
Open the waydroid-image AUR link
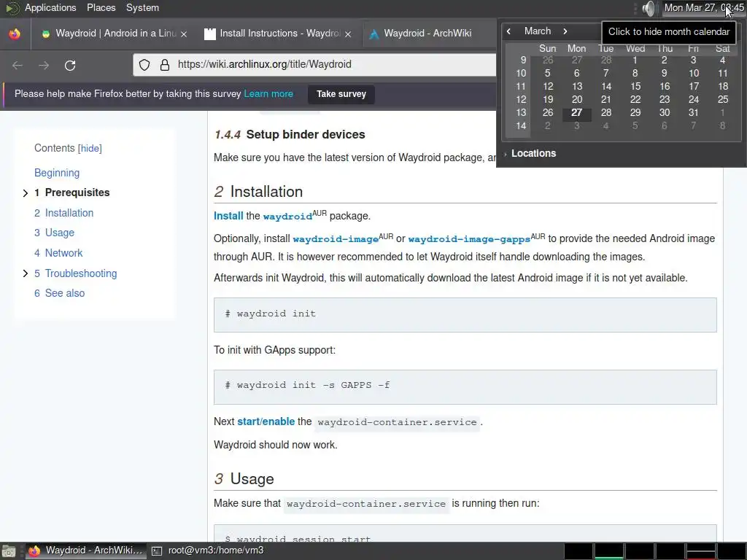click(x=336, y=238)
